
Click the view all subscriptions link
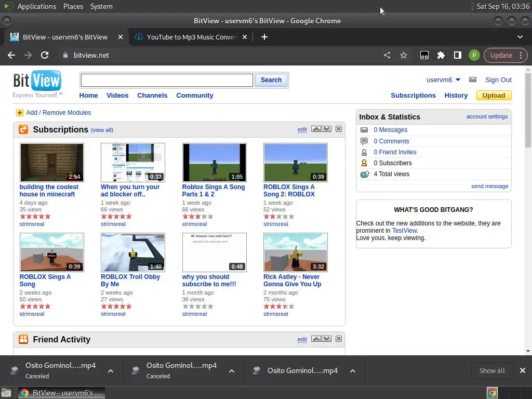[x=102, y=130]
